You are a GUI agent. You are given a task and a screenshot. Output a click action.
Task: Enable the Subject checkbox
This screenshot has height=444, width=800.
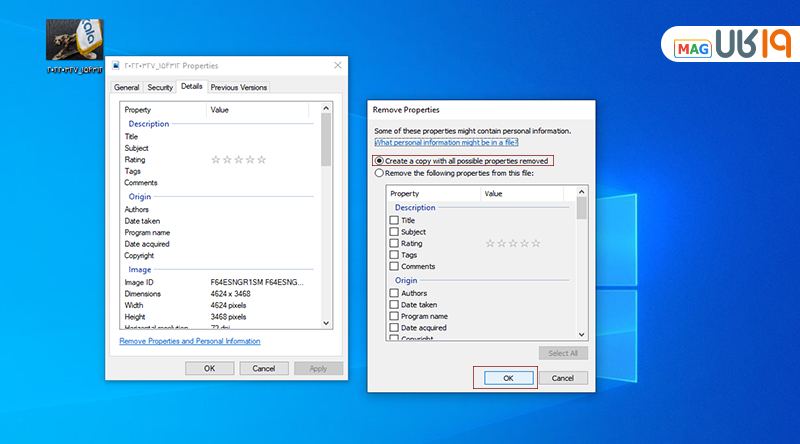tap(394, 232)
